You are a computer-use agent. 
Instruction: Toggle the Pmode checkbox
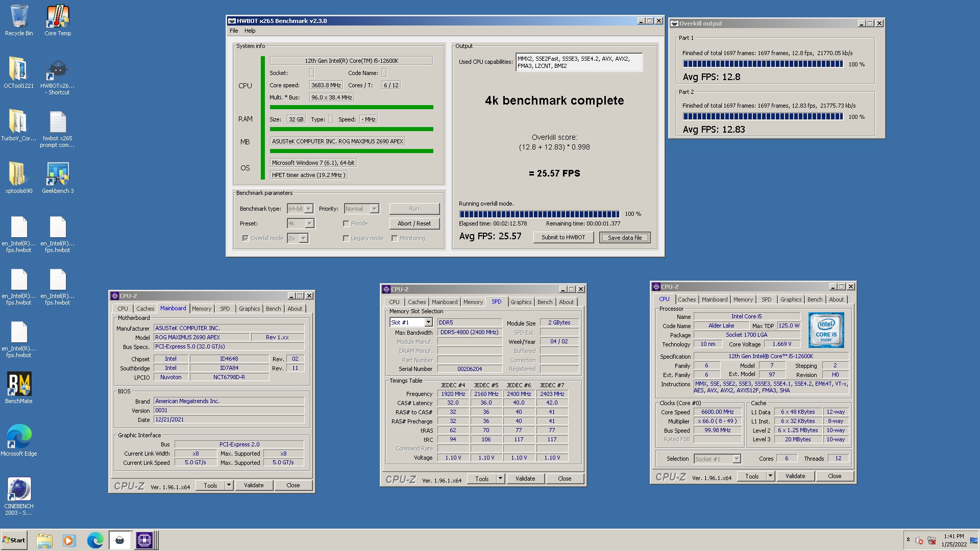click(x=346, y=223)
